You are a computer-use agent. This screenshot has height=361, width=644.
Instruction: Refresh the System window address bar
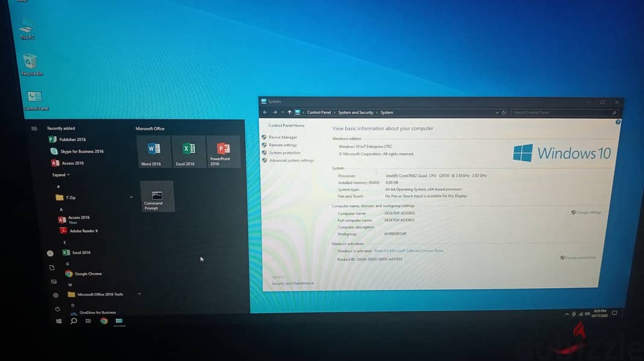click(504, 113)
